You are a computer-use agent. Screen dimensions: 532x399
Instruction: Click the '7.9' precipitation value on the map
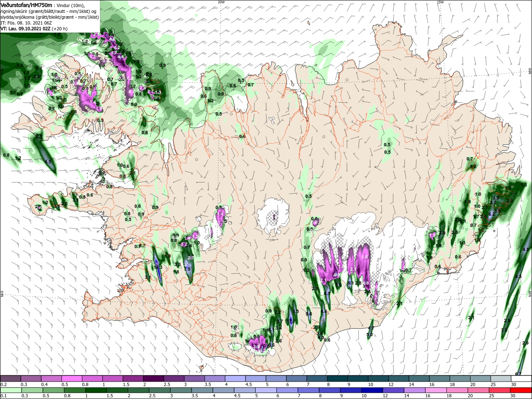tap(187, 269)
